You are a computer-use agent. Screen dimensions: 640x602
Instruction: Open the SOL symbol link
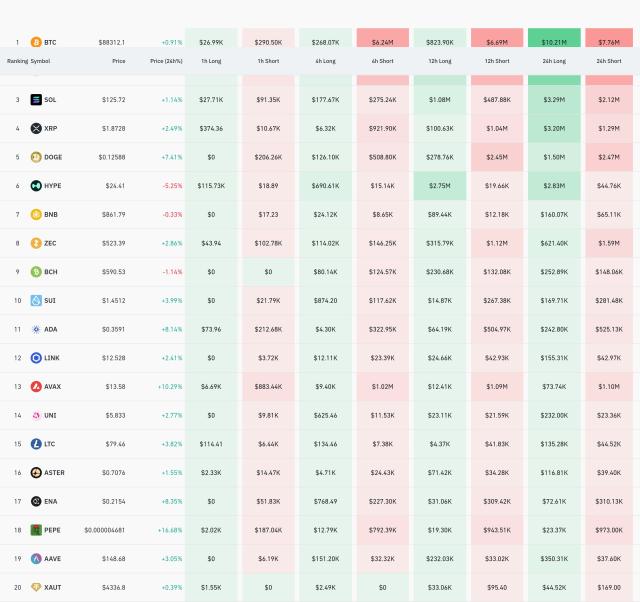pyautogui.click(x=50, y=100)
